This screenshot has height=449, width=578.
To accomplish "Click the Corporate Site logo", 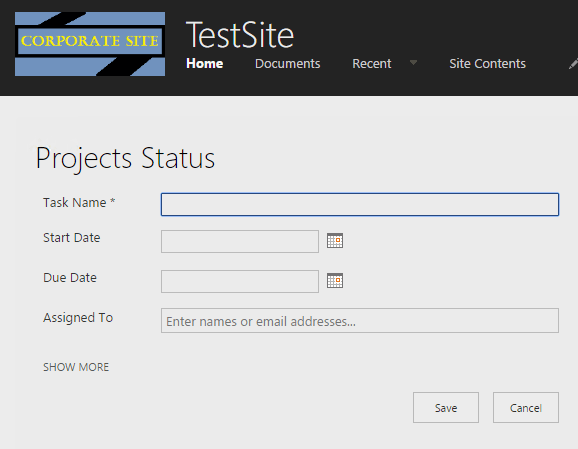I will click(x=90, y=44).
